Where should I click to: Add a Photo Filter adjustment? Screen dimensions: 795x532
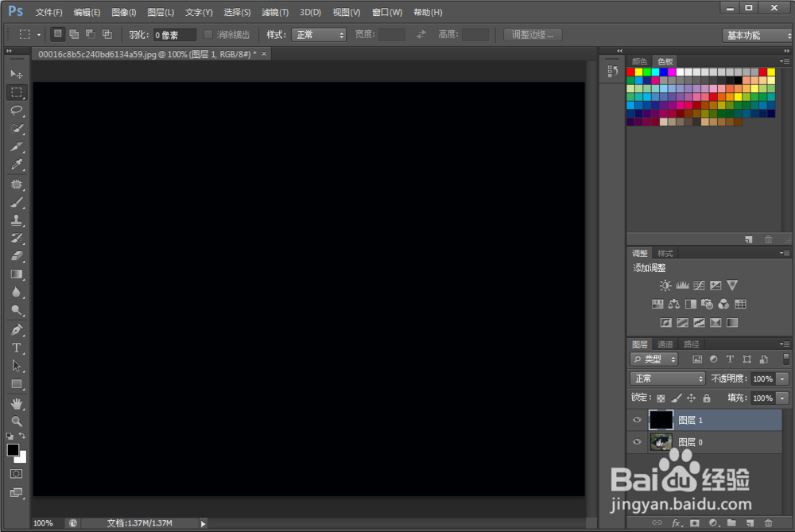[x=707, y=305]
